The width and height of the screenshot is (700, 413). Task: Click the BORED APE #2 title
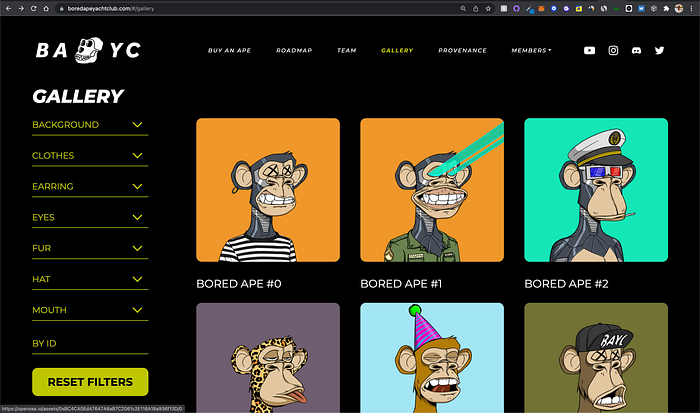tap(567, 284)
